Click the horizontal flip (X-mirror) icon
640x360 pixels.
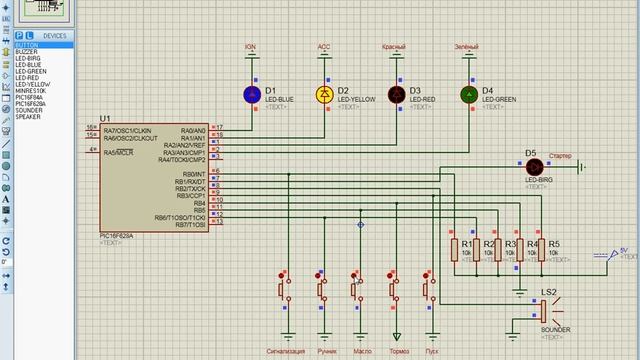(6, 276)
